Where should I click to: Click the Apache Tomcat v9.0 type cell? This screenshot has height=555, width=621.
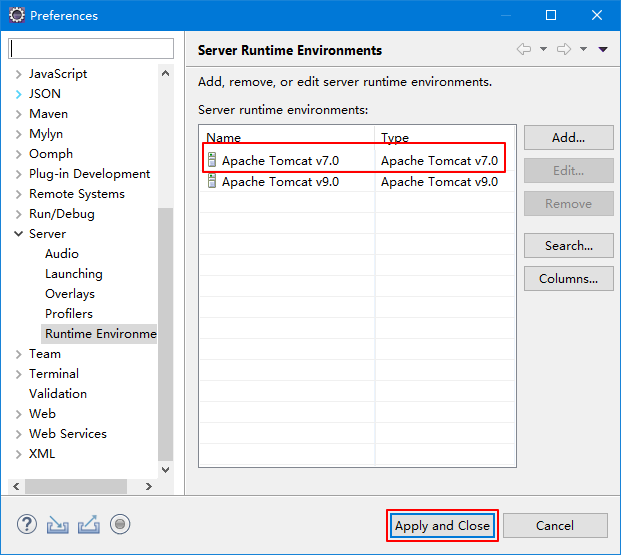click(x=439, y=181)
